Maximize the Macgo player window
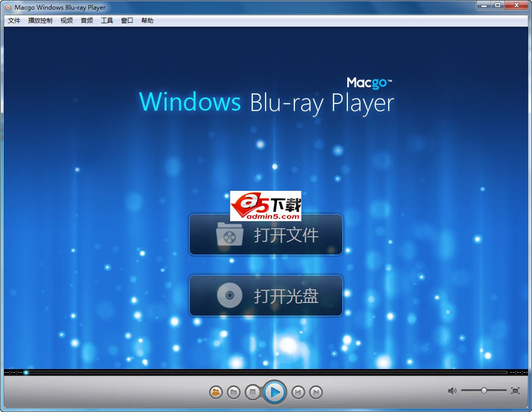This screenshot has height=412, width=532. (x=498, y=6)
